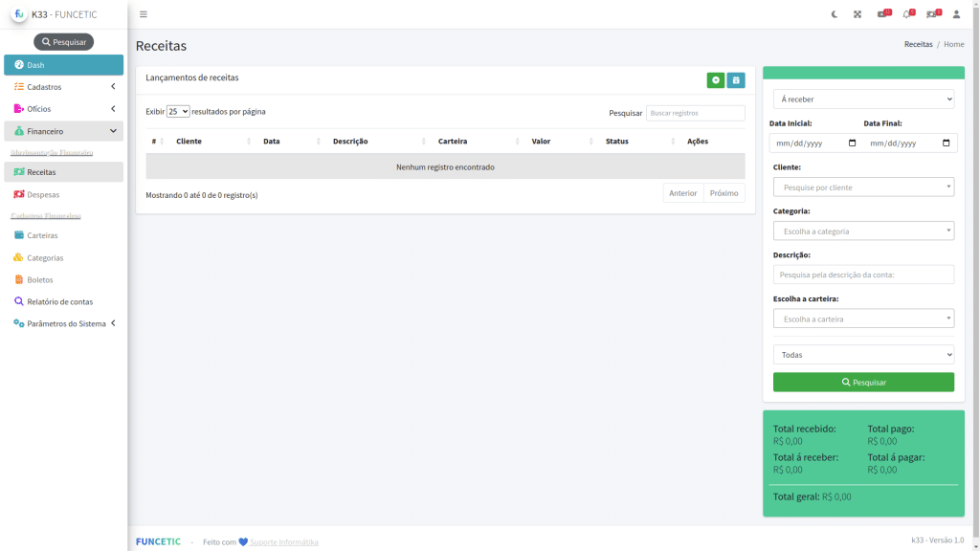Open Relatório de contas
This screenshot has width=980, height=551.
click(64, 301)
